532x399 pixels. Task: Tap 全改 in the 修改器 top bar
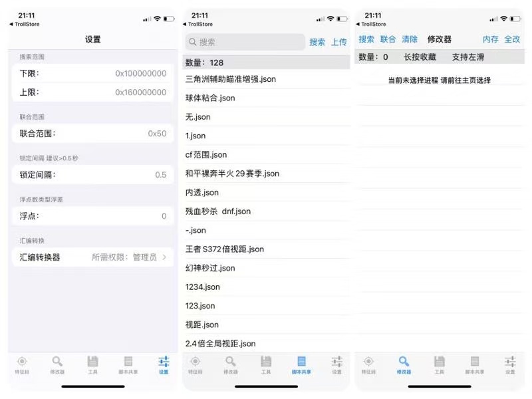[512, 39]
